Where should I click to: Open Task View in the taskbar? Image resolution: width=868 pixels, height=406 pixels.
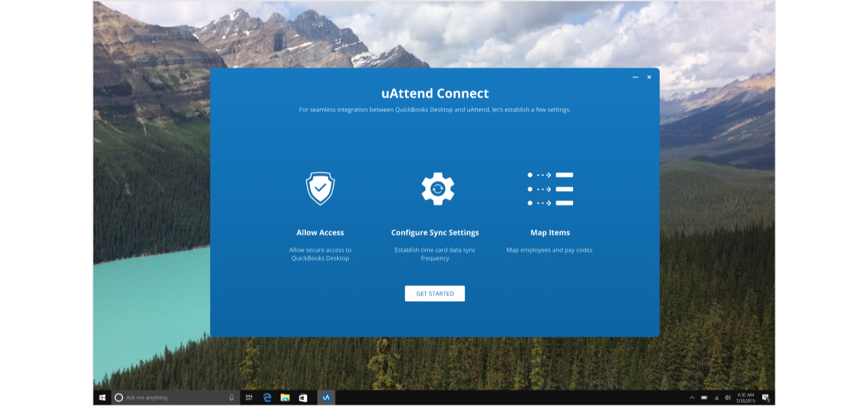[x=249, y=398]
